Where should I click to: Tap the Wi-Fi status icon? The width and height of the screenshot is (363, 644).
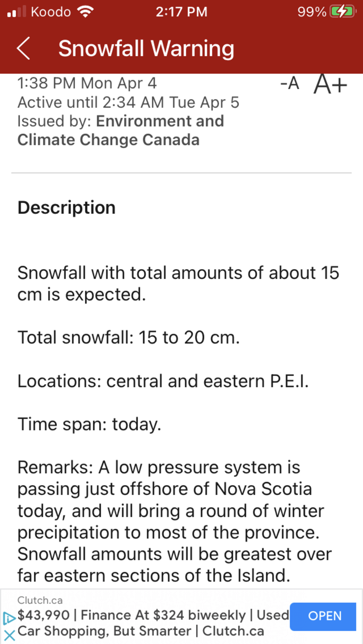pyautogui.click(x=85, y=12)
